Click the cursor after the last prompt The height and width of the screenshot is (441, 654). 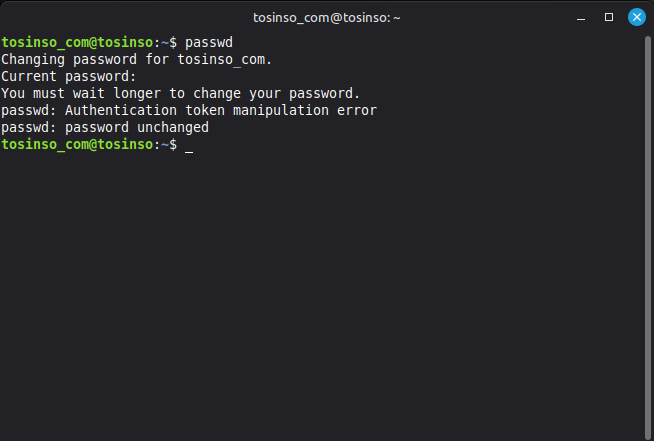(x=189, y=146)
